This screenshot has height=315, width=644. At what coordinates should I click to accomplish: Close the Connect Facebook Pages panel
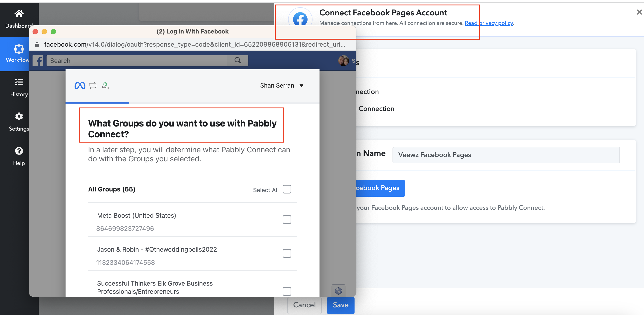[x=639, y=12]
